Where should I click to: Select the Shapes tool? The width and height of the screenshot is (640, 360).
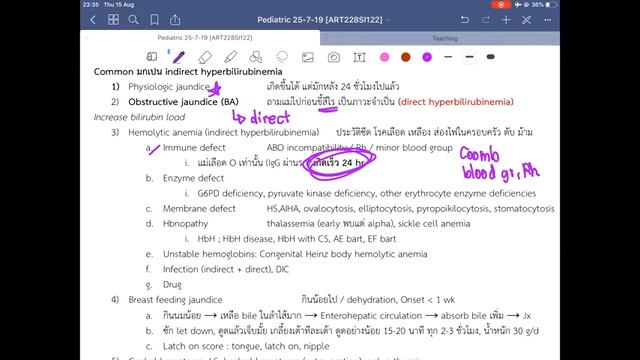tap(256, 57)
